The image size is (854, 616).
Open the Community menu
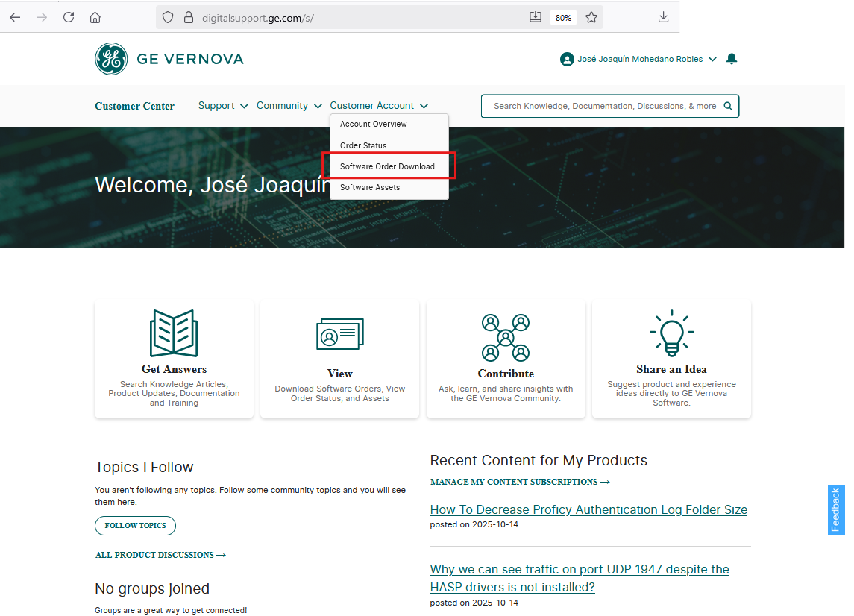[x=282, y=106]
